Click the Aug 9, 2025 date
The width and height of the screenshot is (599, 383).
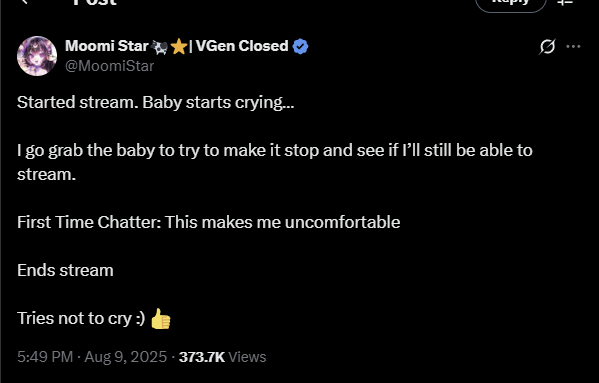126,357
